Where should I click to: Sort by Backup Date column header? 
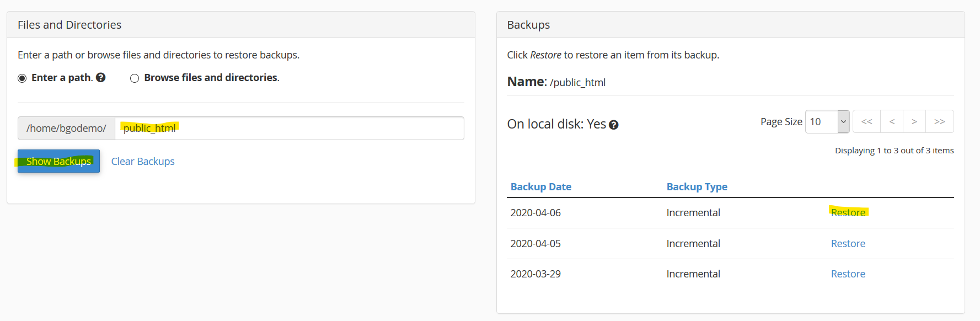[541, 186]
